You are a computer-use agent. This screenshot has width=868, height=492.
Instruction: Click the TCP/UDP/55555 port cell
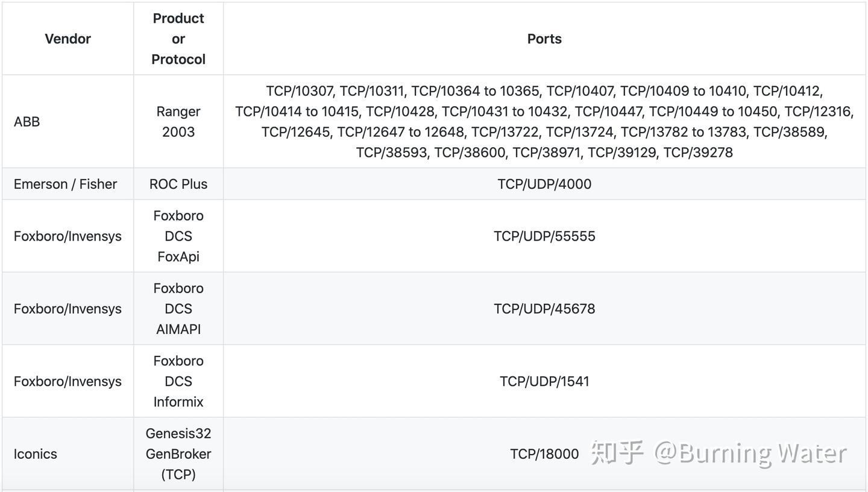(x=544, y=236)
